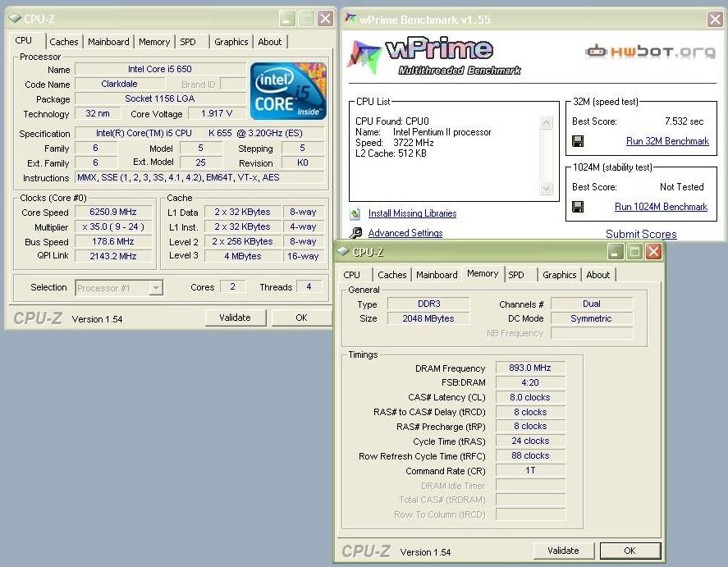Select SPD tab in the memory CPU-Z window
728x567 pixels.
pos(515,275)
